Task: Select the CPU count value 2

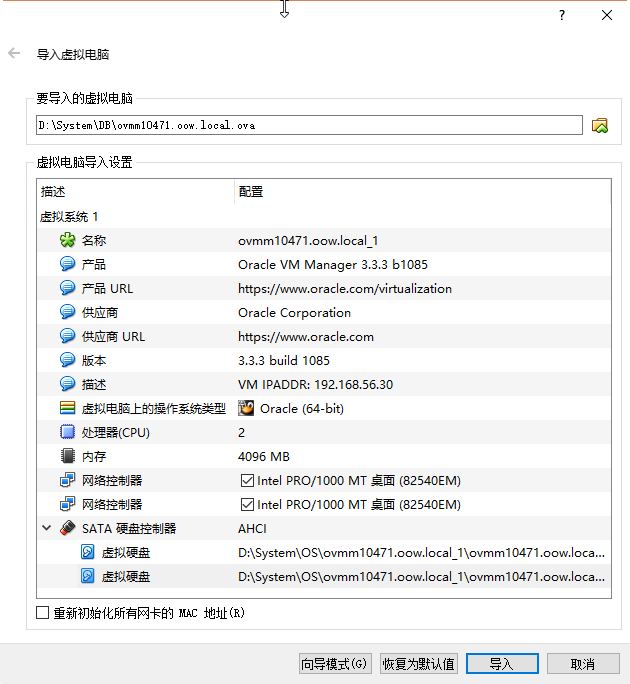Action: point(241,432)
